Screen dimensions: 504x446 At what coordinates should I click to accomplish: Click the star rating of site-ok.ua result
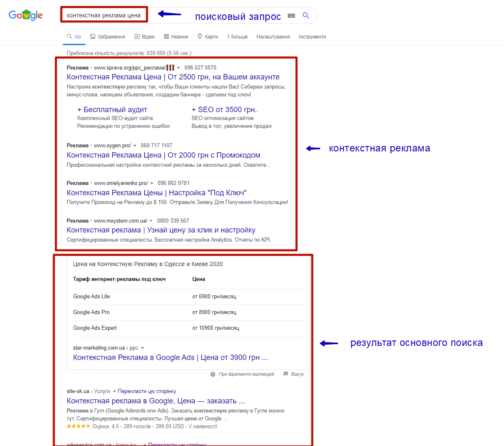pyautogui.click(x=78, y=426)
